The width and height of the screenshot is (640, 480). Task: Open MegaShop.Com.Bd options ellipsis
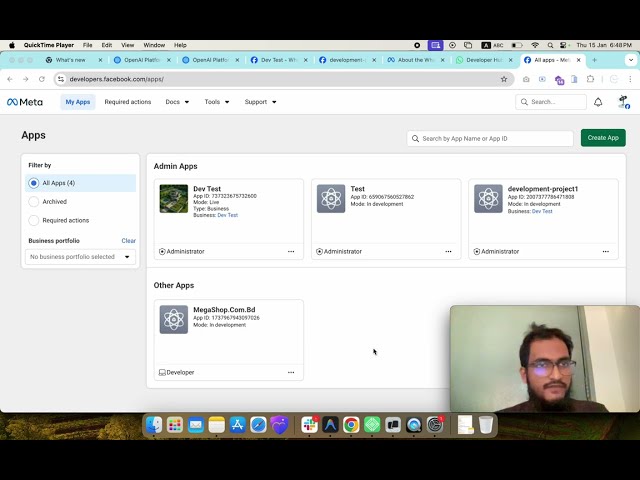[291, 372]
